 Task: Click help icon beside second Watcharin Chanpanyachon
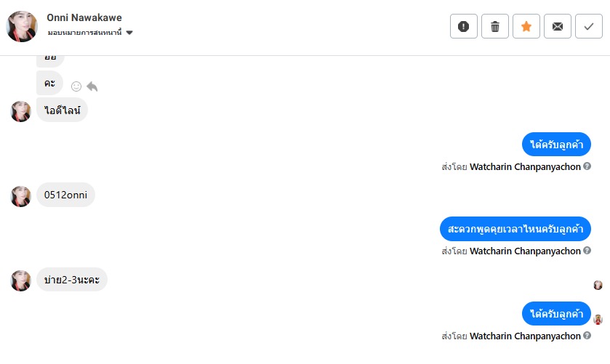(587, 251)
